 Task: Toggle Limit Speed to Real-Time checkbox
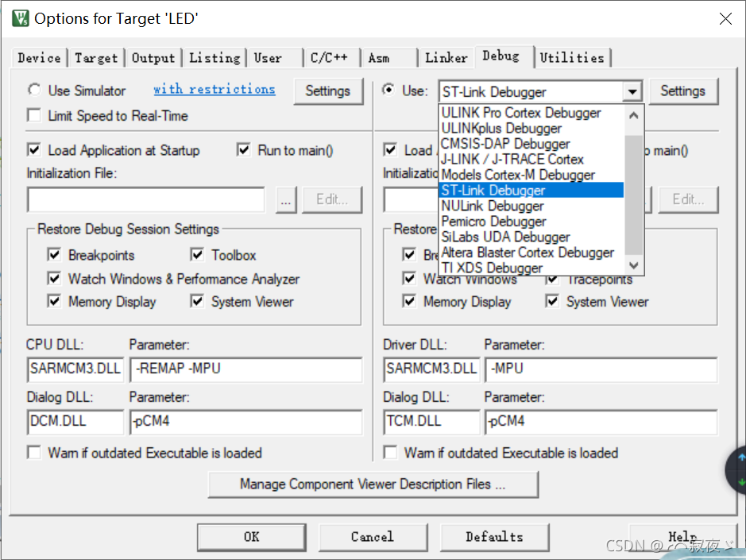(34, 116)
